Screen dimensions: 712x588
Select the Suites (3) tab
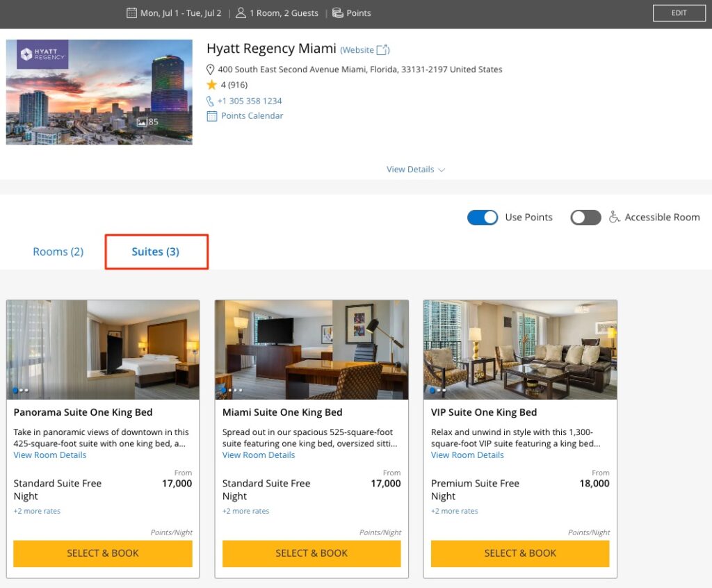[156, 252]
